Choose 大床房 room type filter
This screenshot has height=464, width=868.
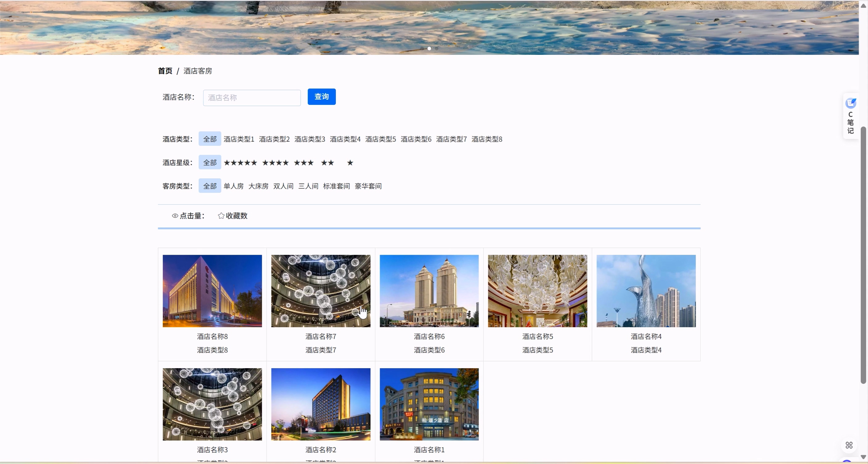click(258, 186)
